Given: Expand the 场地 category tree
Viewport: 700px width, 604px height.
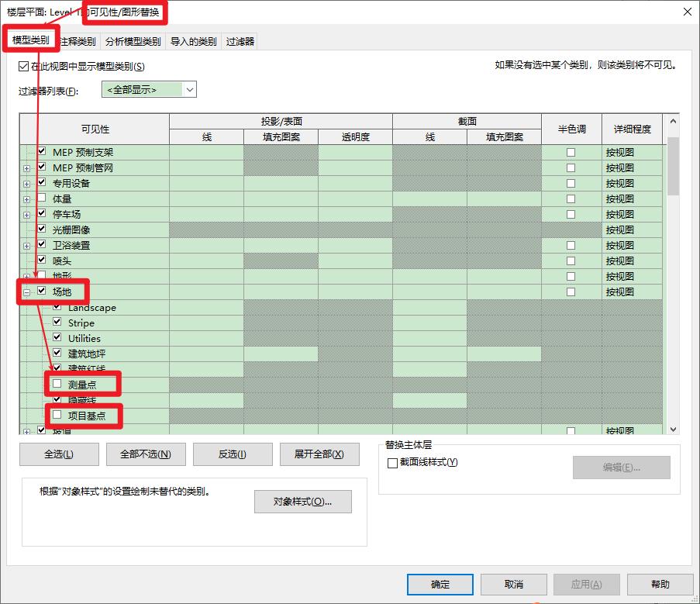Looking at the screenshot, I should pyautogui.click(x=28, y=292).
